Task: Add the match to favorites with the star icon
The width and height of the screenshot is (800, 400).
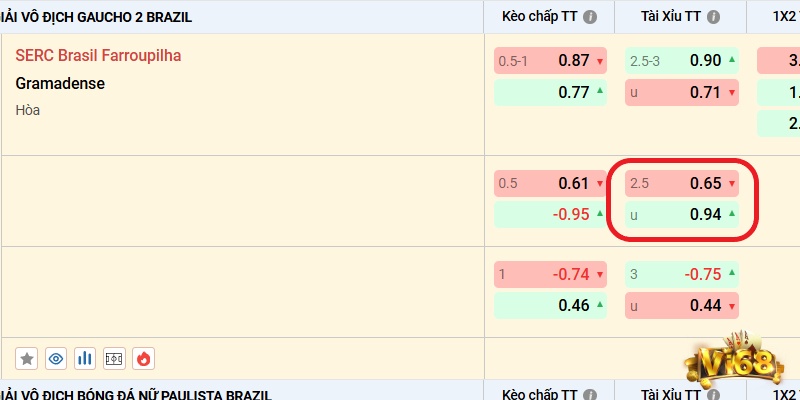Action: point(27,359)
